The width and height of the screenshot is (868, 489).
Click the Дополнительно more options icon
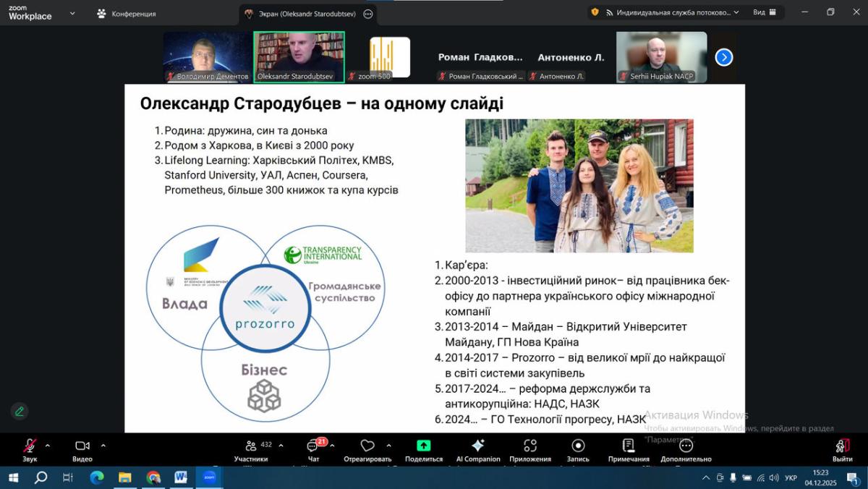[686, 446]
